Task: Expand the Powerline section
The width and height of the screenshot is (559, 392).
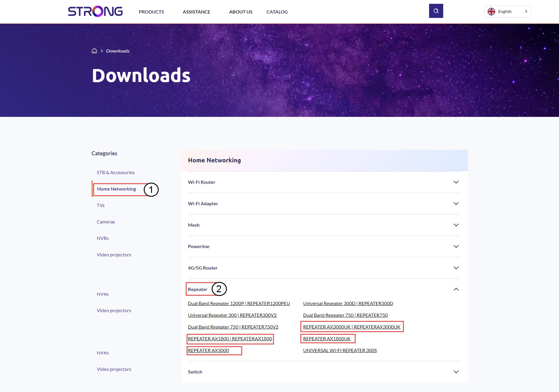Action: (x=324, y=246)
